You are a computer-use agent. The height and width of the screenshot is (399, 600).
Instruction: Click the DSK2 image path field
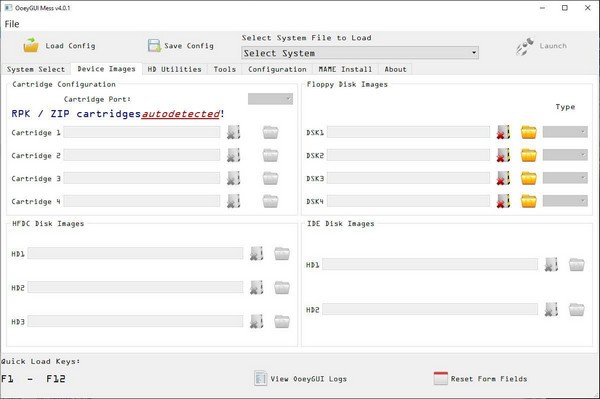408,155
